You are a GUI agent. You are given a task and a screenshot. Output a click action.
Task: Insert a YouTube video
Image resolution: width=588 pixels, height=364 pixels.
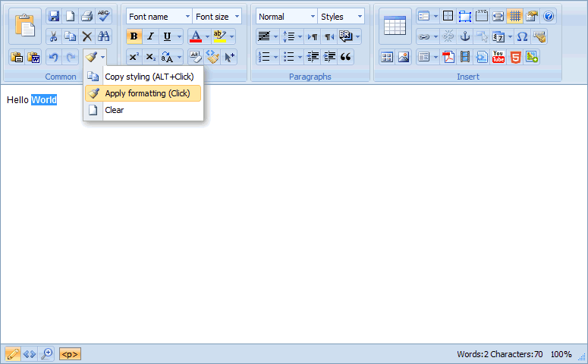498,57
